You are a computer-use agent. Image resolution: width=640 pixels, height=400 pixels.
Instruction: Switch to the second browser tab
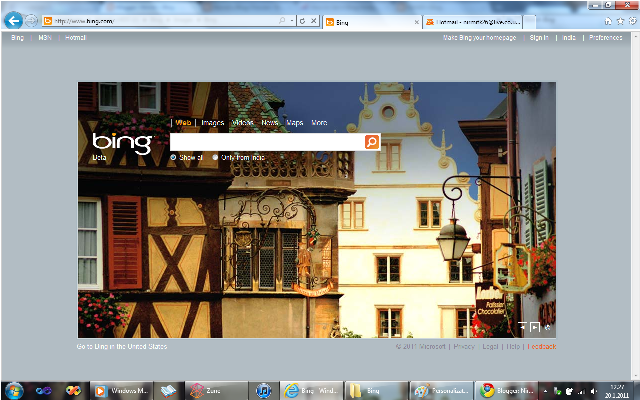[470, 20]
